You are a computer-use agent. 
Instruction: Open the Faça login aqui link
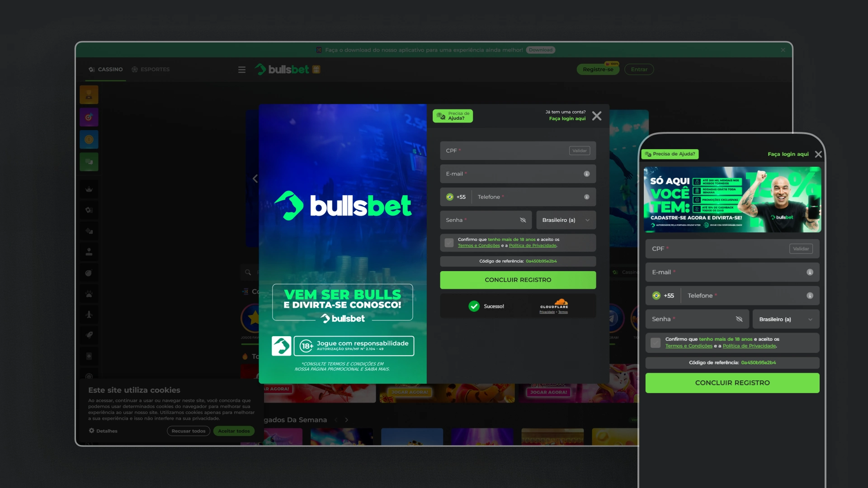pyautogui.click(x=567, y=118)
